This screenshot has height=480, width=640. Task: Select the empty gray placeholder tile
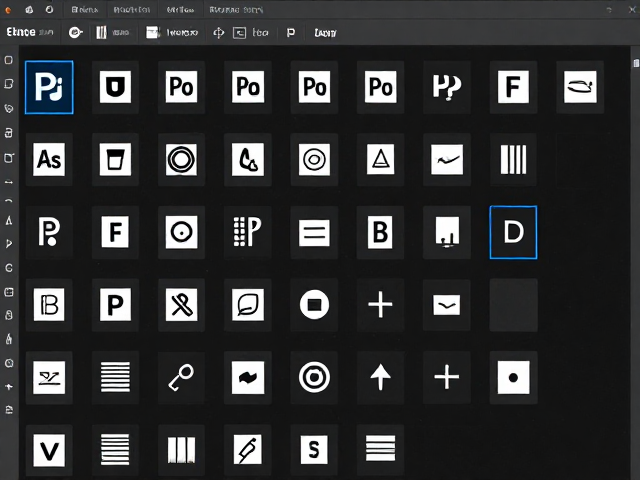[x=513, y=305]
